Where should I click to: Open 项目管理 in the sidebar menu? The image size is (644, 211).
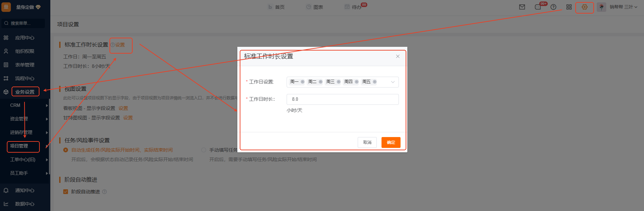point(19,146)
